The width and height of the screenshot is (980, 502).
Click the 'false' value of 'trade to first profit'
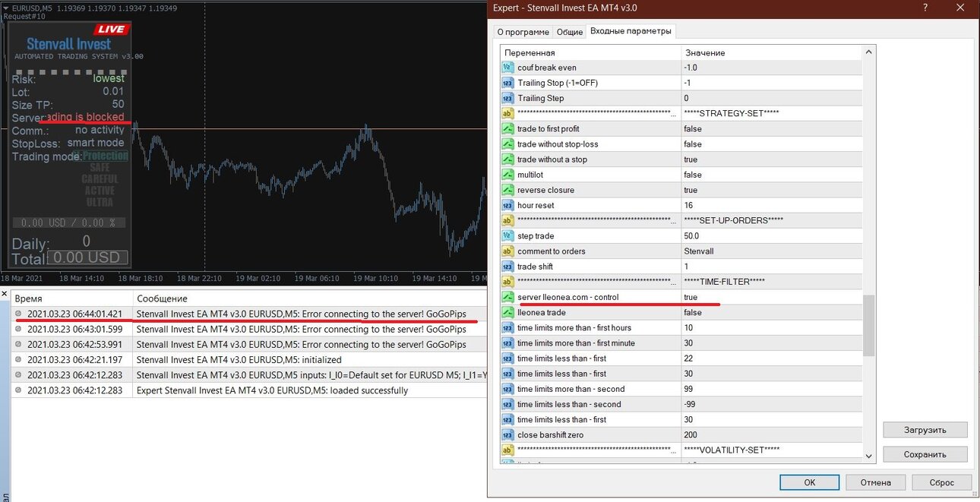(x=692, y=129)
